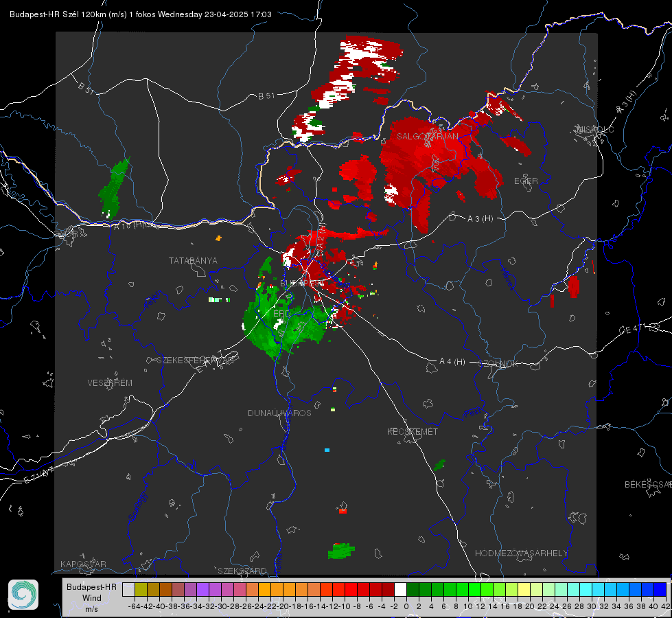672x618 pixels.
Task: Click the DUNAÚJVÁROS city label
Action: 279,413
